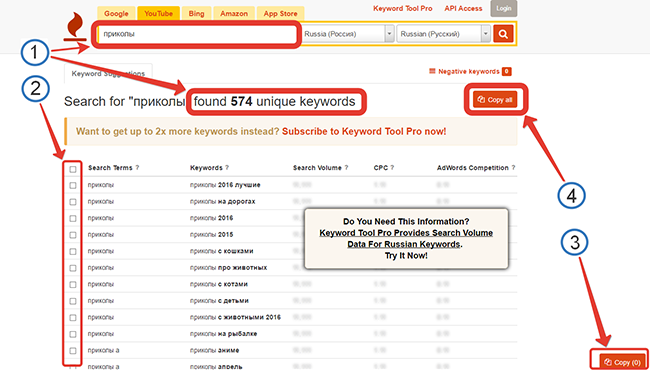The height and width of the screenshot is (370, 650).
Task: Check the box for приколы на дорогах
Action: 73,202
